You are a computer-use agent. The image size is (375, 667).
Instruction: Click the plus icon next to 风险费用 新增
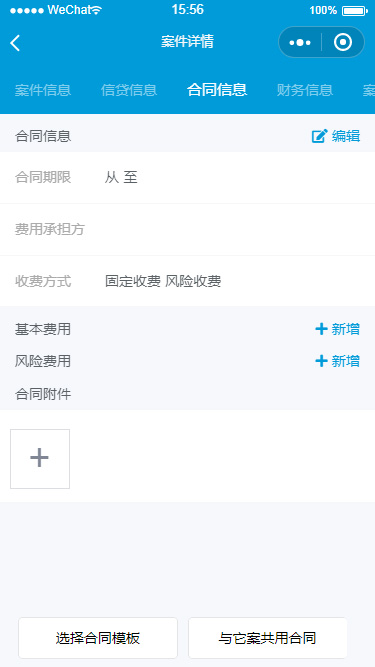tap(321, 361)
